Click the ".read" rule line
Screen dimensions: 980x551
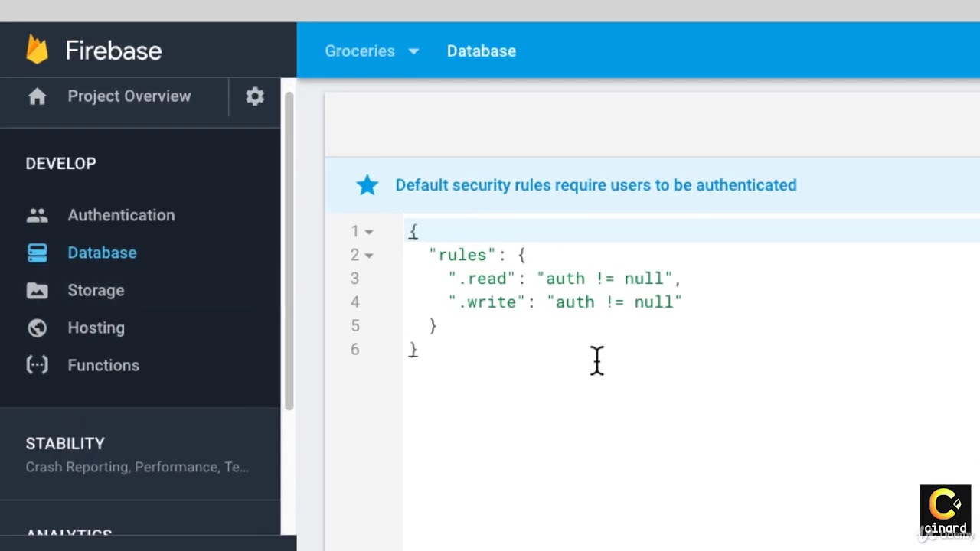point(565,279)
